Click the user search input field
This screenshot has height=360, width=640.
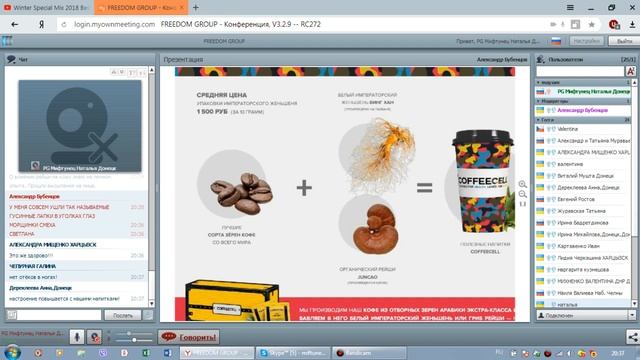[x=580, y=71]
